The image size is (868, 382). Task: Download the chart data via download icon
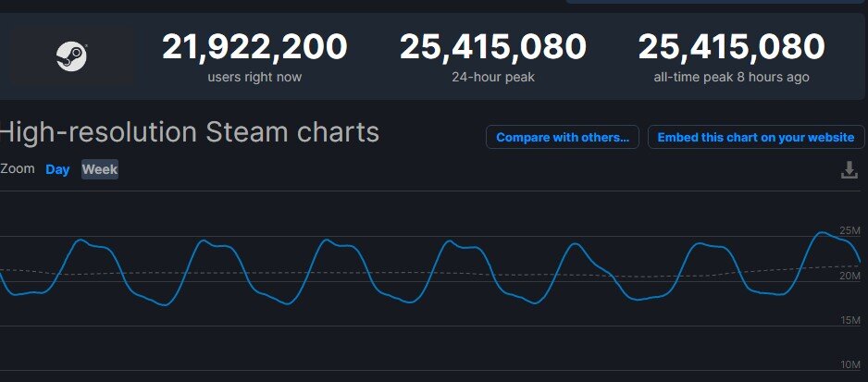click(x=849, y=170)
